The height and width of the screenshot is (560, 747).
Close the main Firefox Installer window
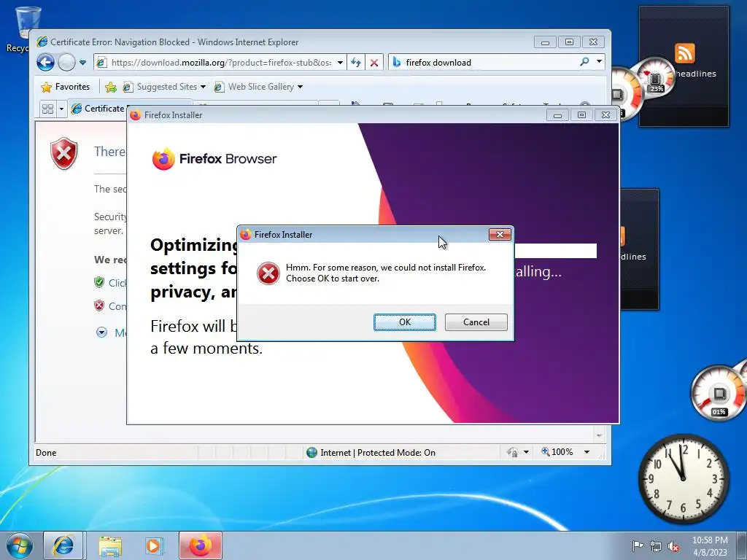[x=605, y=114]
